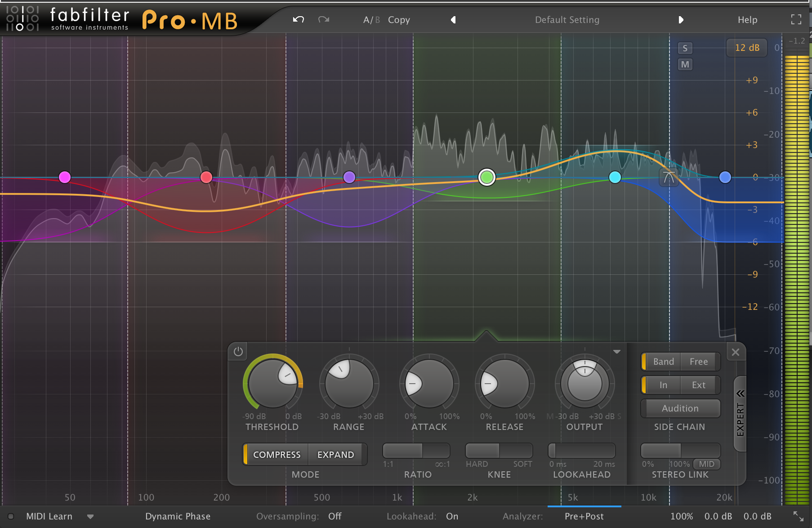Select Free side chain filter mode

point(698,362)
